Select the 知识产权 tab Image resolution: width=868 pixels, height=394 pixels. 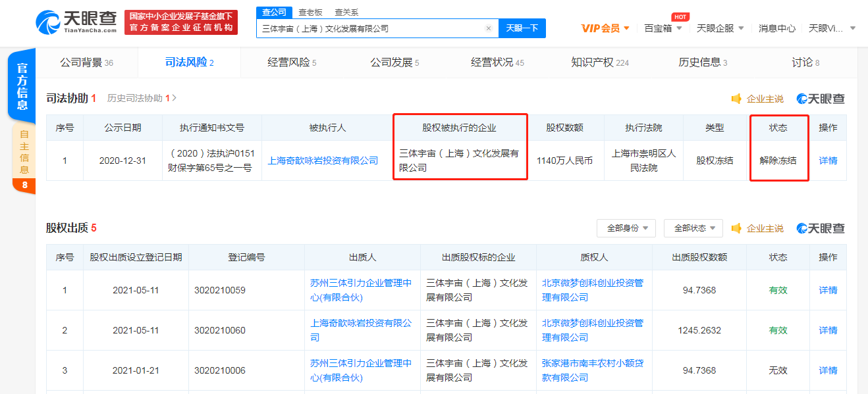pos(600,62)
